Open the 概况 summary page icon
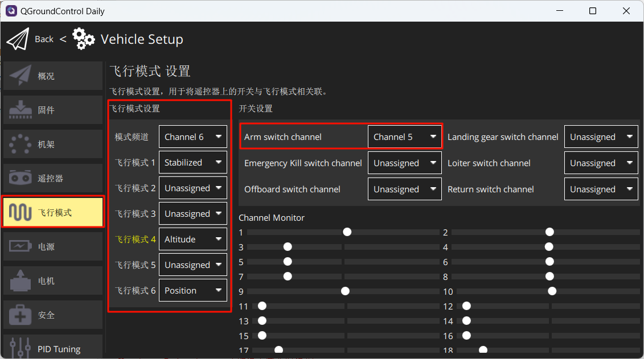The image size is (644, 359). 20,76
